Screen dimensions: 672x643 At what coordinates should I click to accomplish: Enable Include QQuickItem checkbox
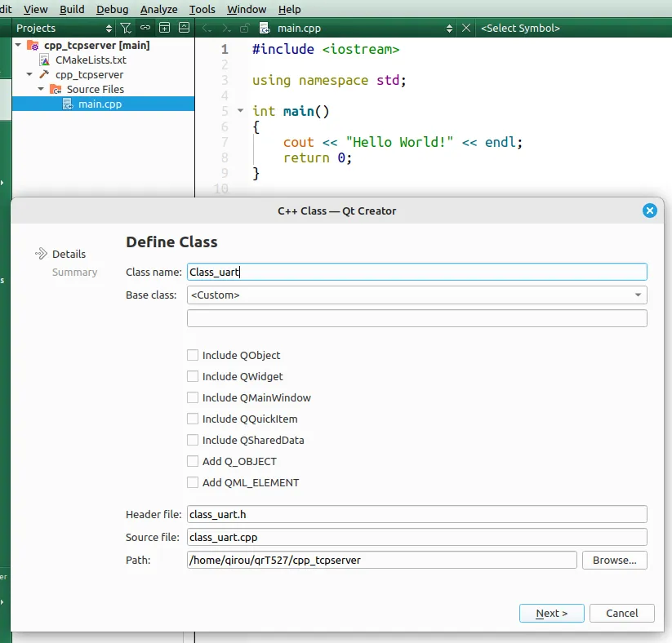(x=193, y=419)
